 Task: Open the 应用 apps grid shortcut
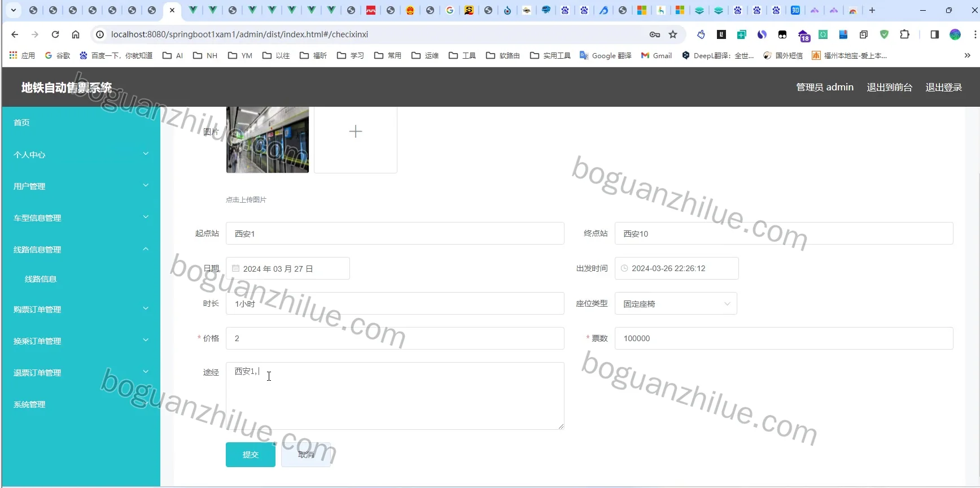pyautogui.click(x=22, y=55)
